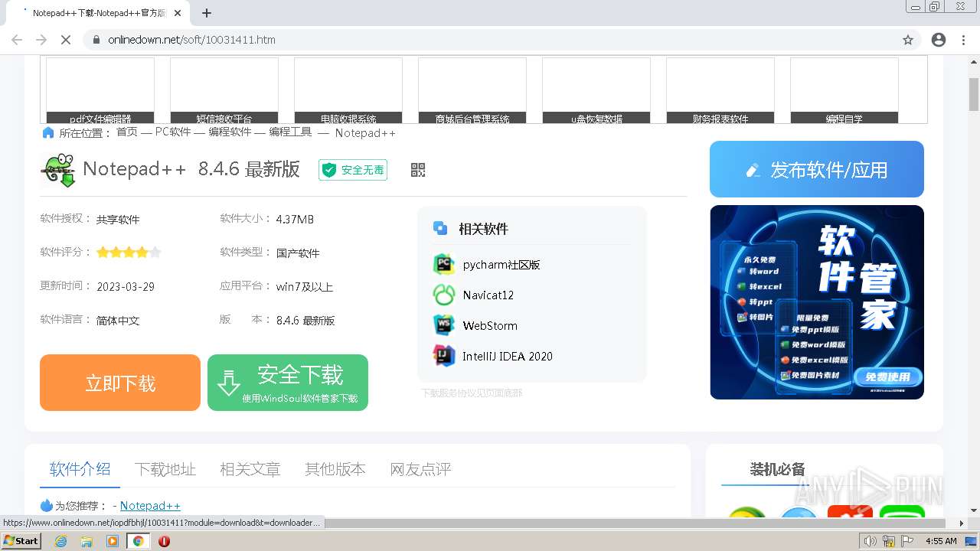The width and height of the screenshot is (980, 551).
Task: Open the Windows Start menu
Action: pos(21,541)
